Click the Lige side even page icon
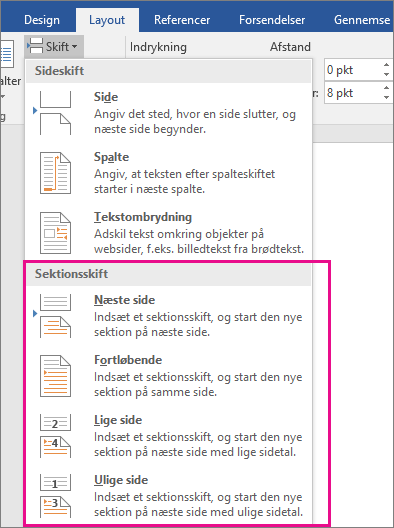This screenshot has height=528, width=394. (x=55, y=436)
